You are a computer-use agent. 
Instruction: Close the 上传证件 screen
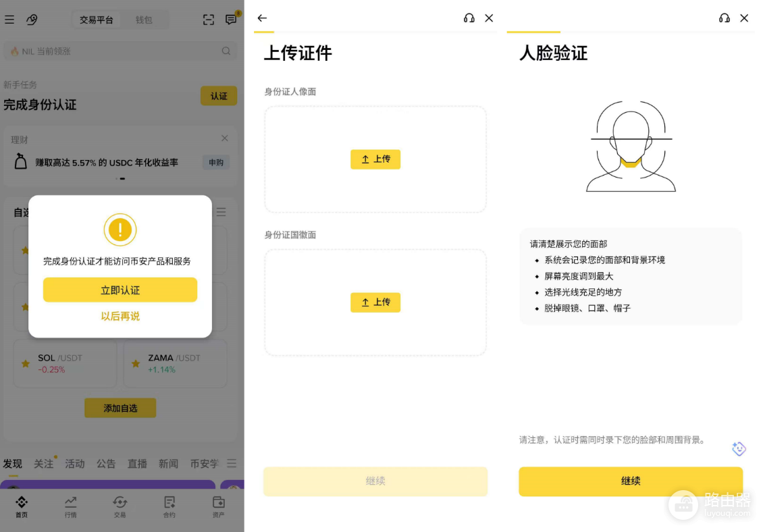(489, 18)
